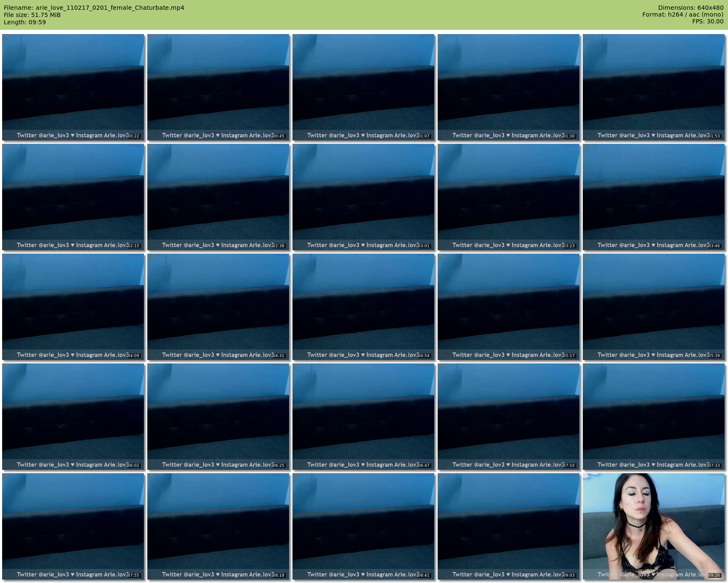728x583 pixels.
Task: Select the final frame at 09:26
Action: [653, 526]
